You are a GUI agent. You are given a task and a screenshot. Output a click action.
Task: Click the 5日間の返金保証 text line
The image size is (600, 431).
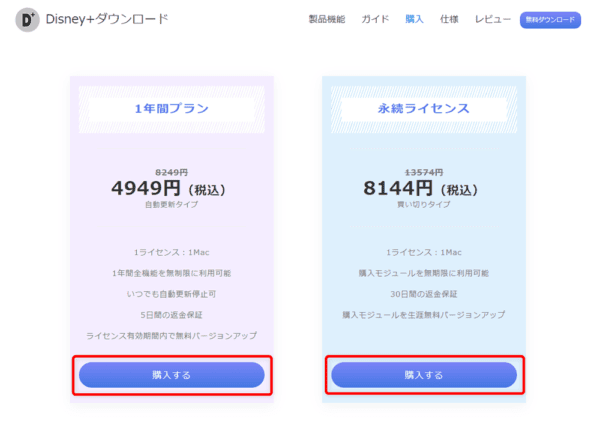tap(171, 314)
